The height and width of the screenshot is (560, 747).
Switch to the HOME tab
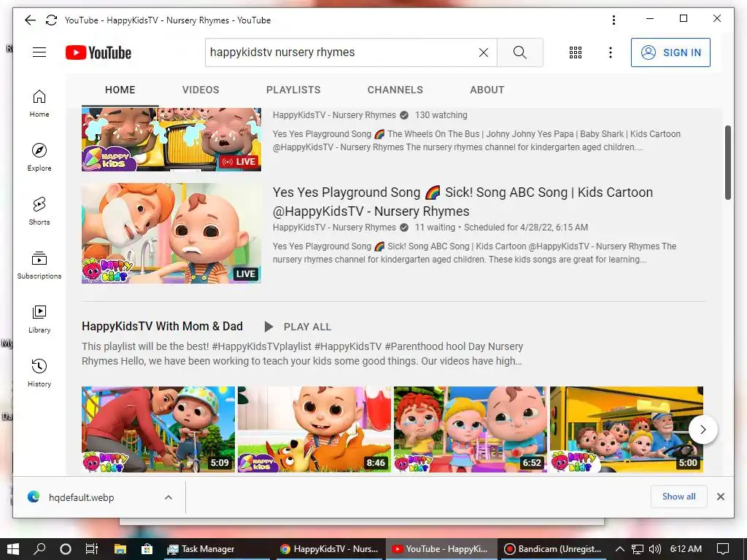(120, 90)
